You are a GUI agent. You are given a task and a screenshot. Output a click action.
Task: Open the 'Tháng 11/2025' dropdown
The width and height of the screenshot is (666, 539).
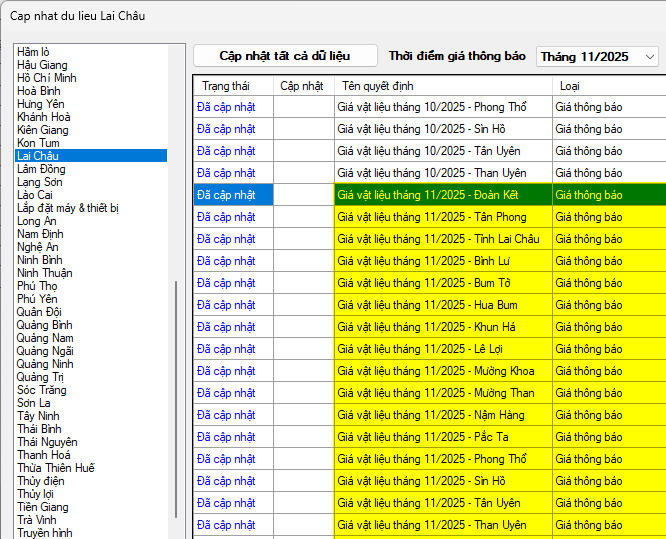(x=597, y=57)
